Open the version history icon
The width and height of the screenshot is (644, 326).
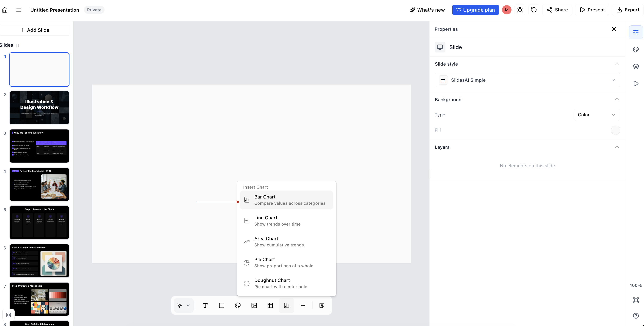coord(534,10)
